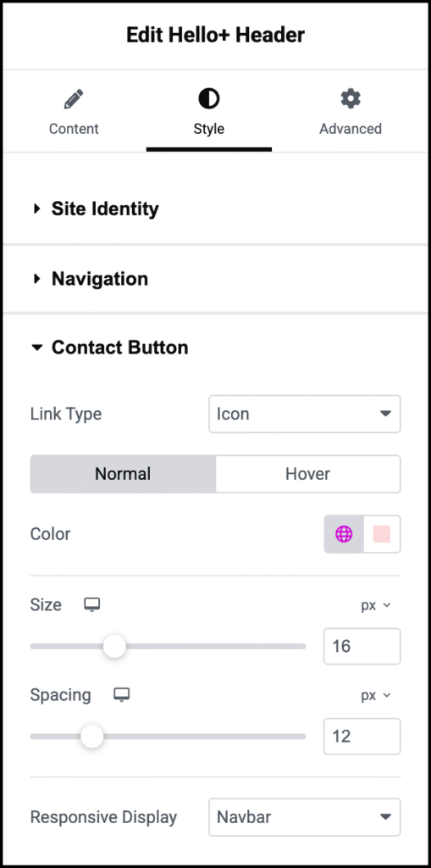Click the Size slider handle

(114, 646)
